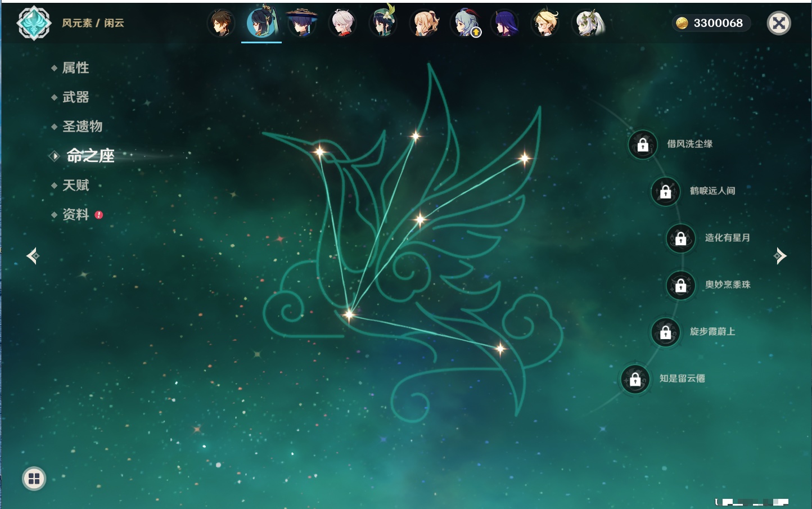Open locked constellation 旋步霞蔚上

[x=665, y=332]
